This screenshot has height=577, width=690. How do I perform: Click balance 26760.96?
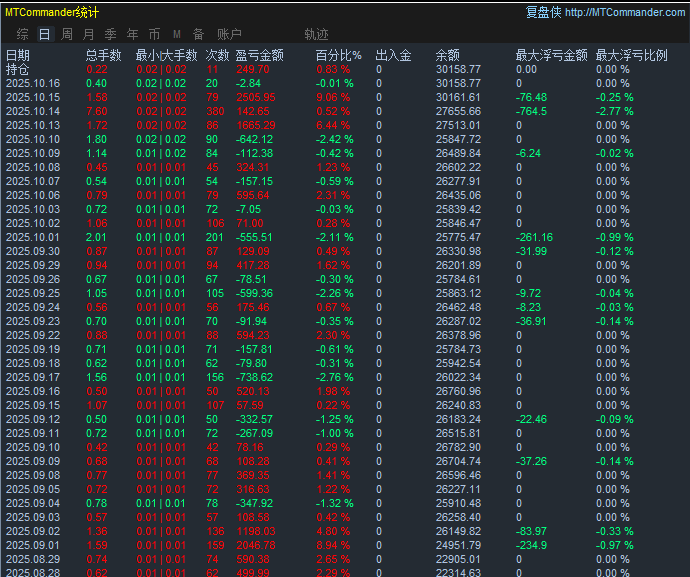coord(459,391)
